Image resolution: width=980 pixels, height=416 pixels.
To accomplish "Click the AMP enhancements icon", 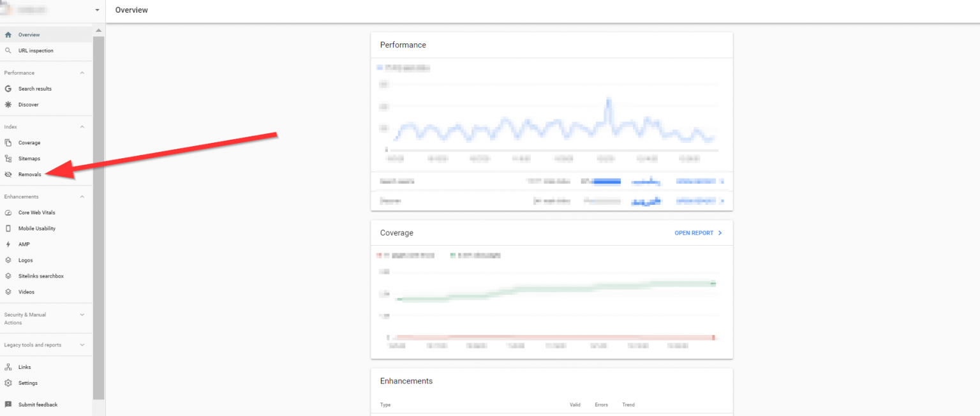I will [x=24, y=244].
